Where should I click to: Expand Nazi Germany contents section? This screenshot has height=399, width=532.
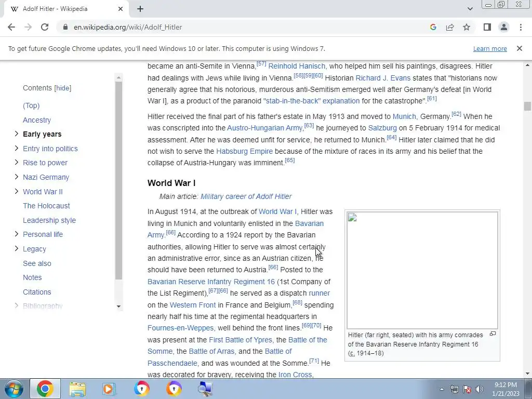(x=16, y=177)
